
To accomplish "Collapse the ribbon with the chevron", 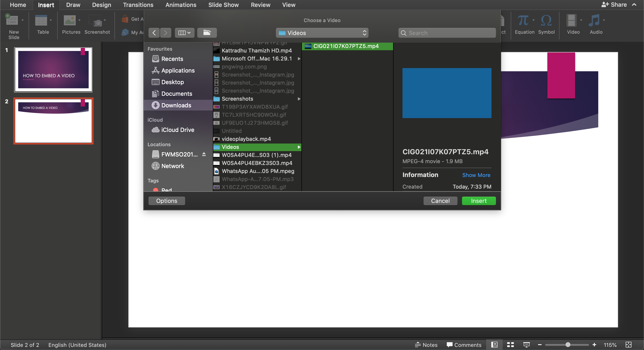I will pyautogui.click(x=634, y=5).
